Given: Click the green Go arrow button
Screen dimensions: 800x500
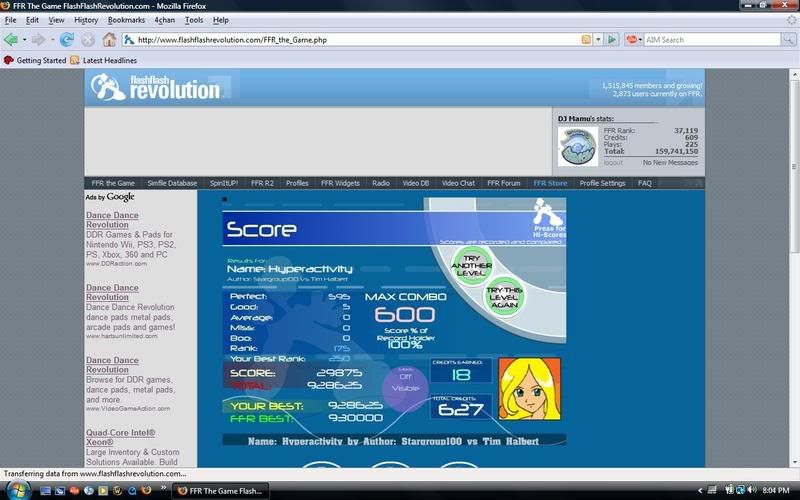Looking at the screenshot, I should click(612, 40).
